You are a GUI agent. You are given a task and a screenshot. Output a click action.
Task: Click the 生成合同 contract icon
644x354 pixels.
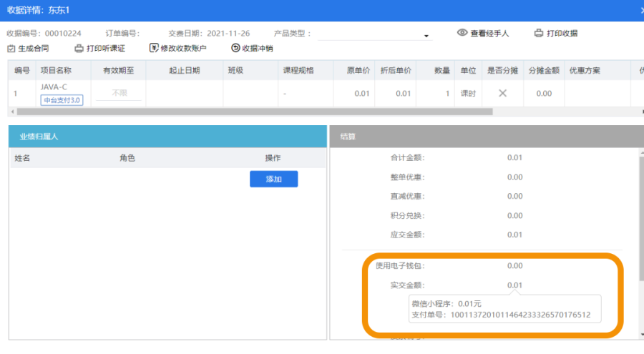tap(11, 49)
